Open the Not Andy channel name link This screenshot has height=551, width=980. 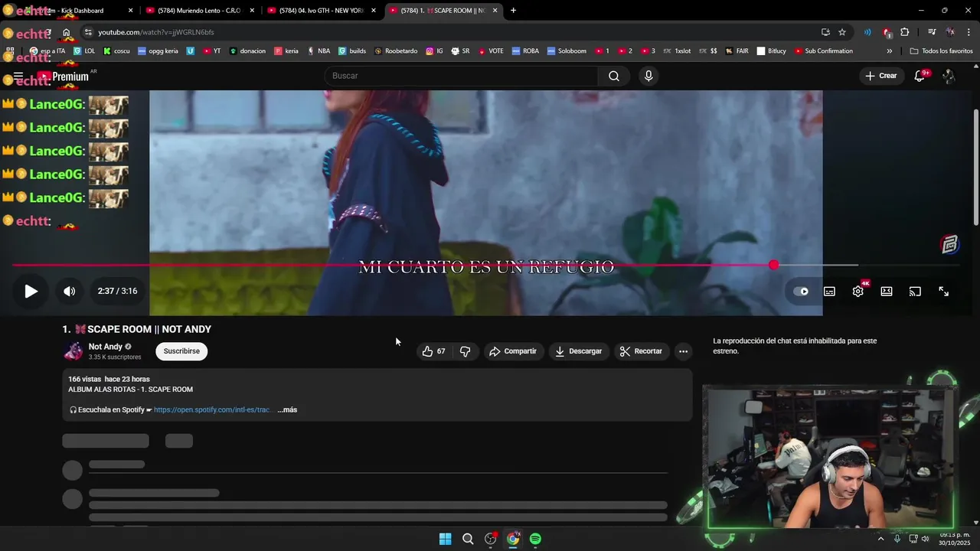coord(106,347)
